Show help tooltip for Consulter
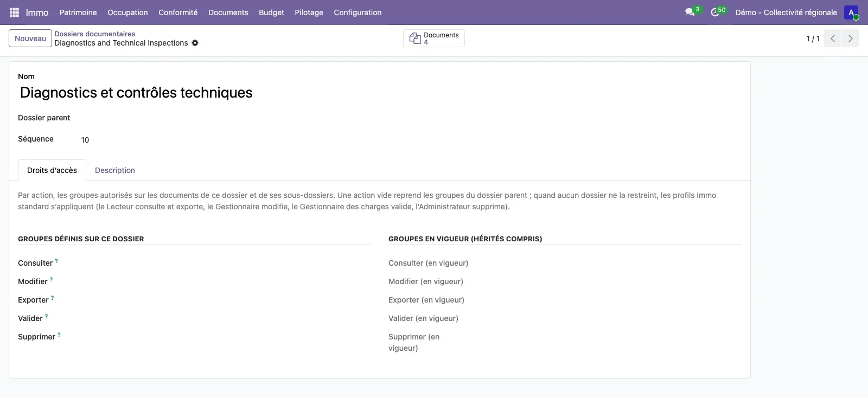This screenshot has width=868, height=398. point(56,261)
